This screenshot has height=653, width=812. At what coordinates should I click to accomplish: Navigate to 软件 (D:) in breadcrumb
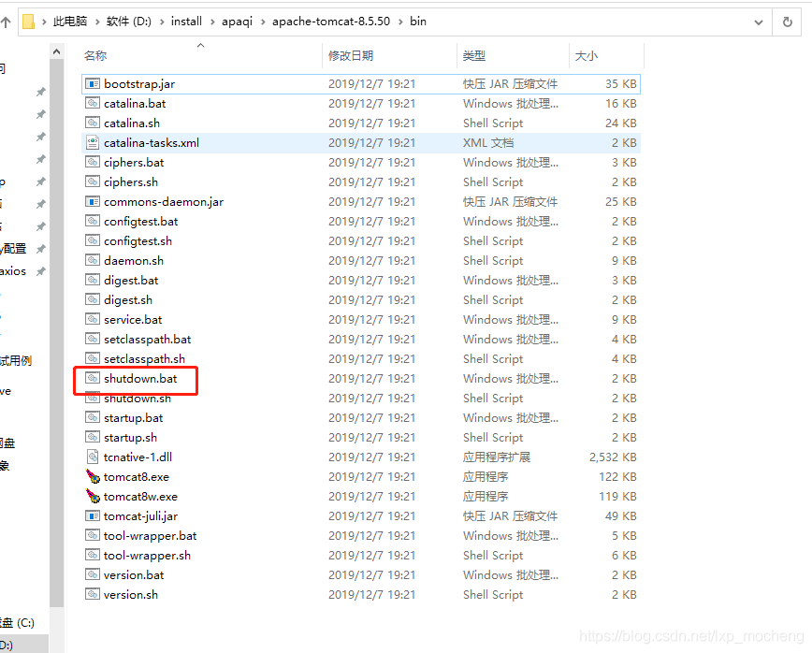(129, 22)
